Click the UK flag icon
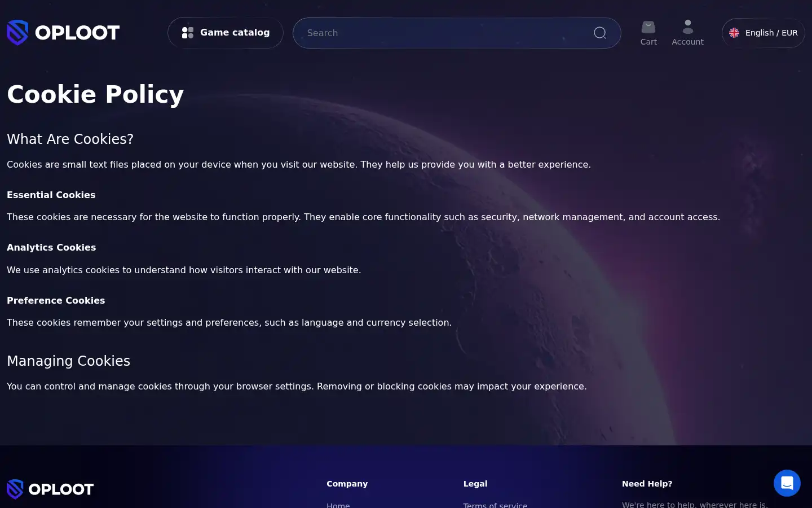The height and width of the screenshot is (508, 812). 734,33
